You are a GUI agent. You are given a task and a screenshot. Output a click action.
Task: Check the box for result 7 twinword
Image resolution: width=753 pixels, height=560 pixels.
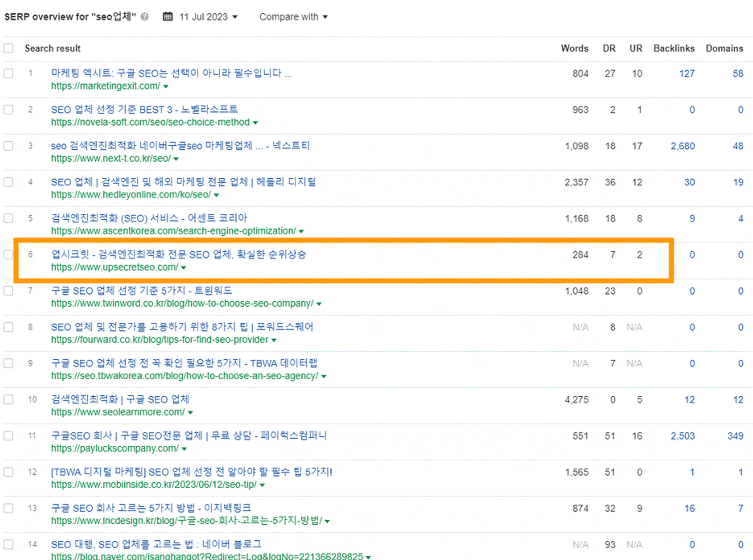point(8,291)
